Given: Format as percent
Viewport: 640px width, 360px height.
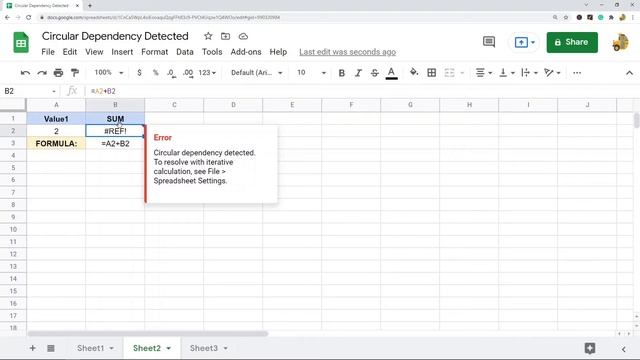Looking at the screenshot, I should click(x=156, y=73).
